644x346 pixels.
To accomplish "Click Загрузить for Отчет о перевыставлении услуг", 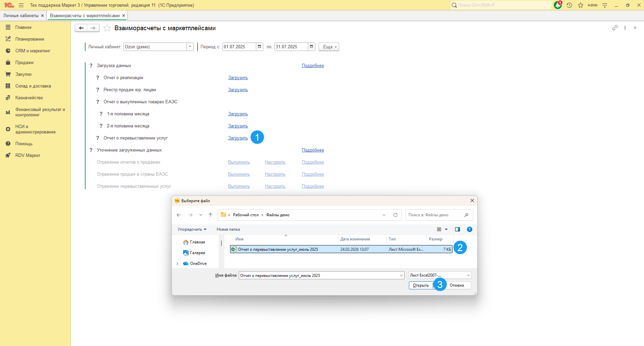I will tap(238, 138).
